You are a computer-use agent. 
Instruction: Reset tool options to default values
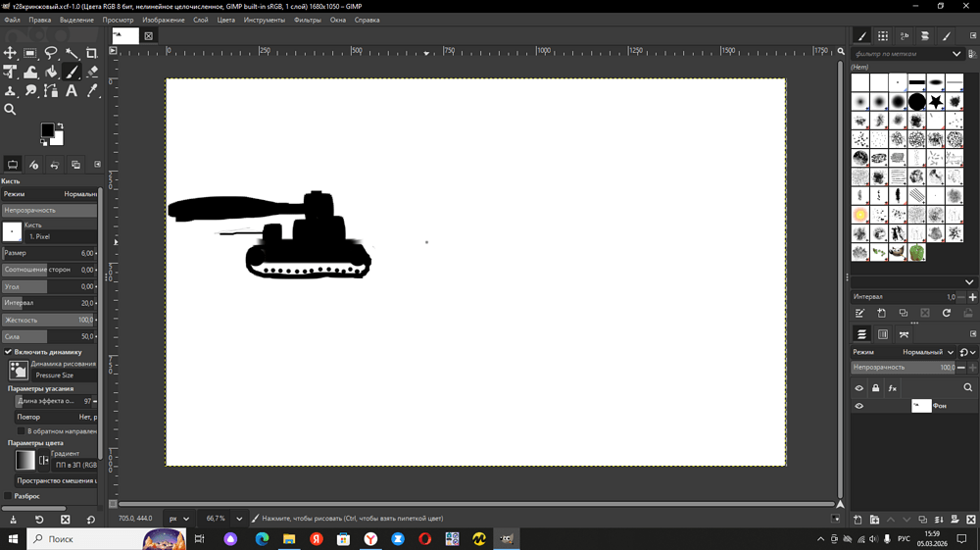click(x=91, y=520)
